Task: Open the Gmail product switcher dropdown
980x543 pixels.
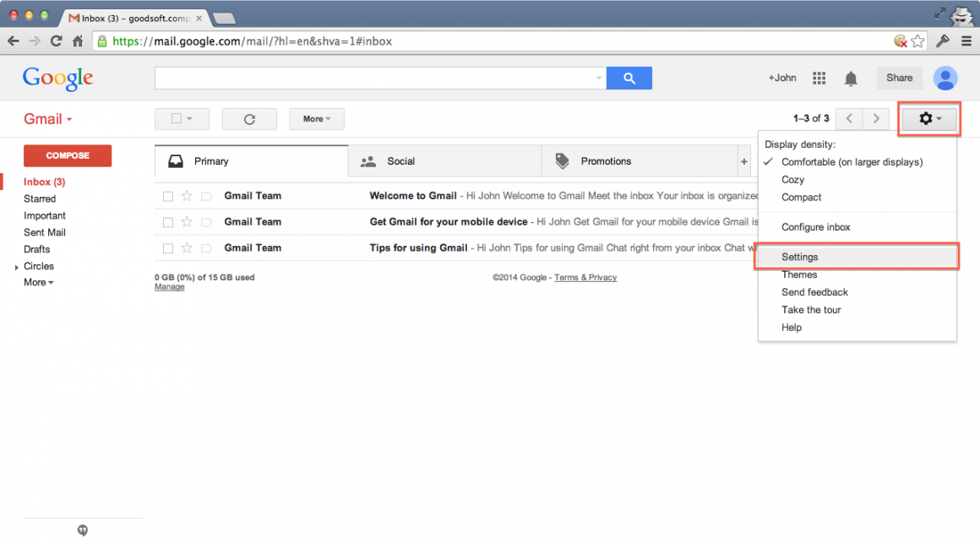Action: click(x=47, y=119)
